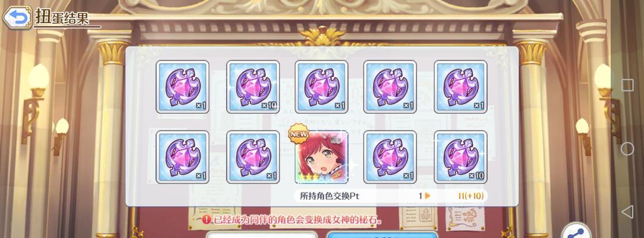
Task: Tap the orange NEW badge on character
Action: 299,134
